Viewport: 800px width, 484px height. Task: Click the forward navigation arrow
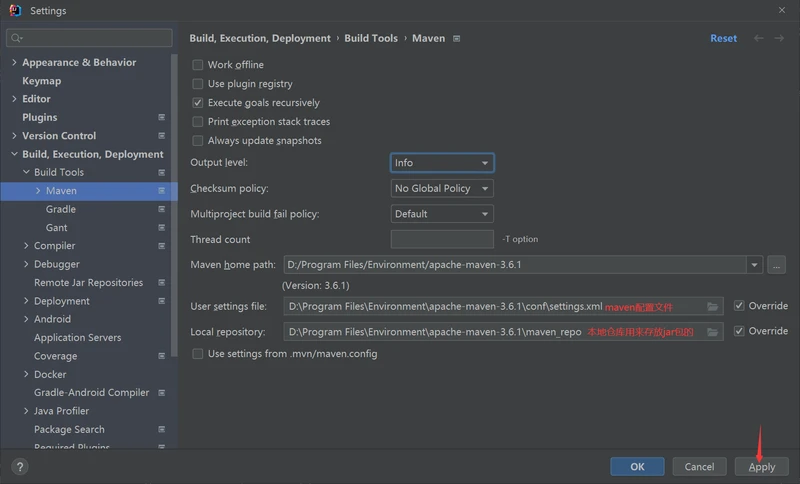(780, 38)
